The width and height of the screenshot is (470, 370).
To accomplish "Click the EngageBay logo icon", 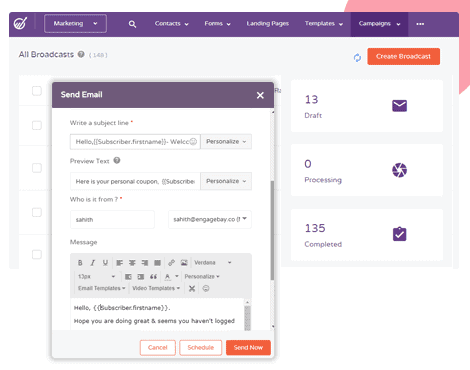I will point(20,24).
